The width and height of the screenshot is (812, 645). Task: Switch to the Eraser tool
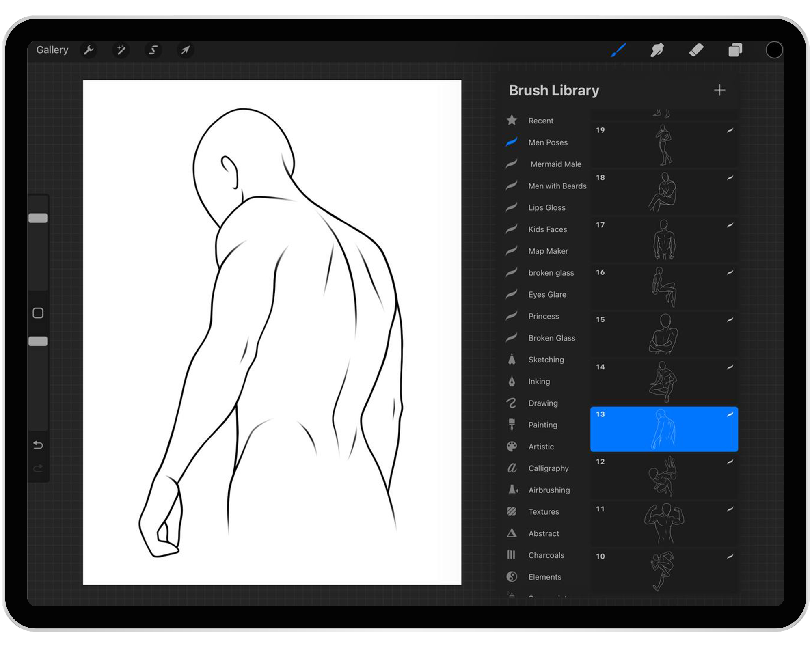[x=696, y=50]
